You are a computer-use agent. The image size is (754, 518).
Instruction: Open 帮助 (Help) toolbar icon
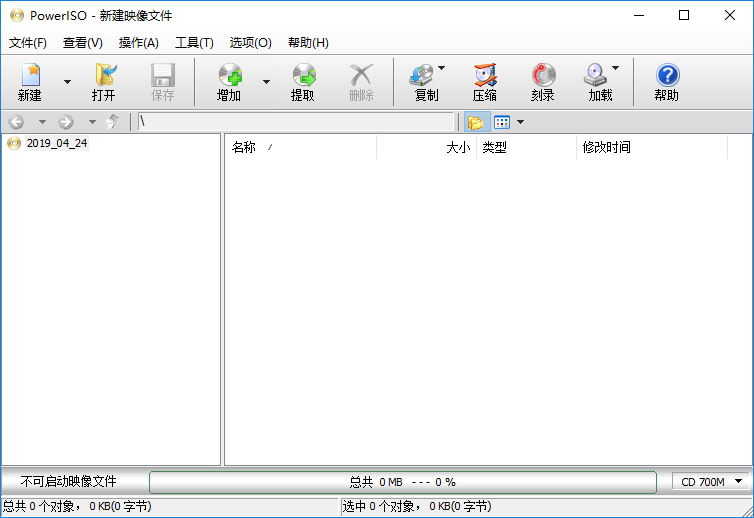666,81
